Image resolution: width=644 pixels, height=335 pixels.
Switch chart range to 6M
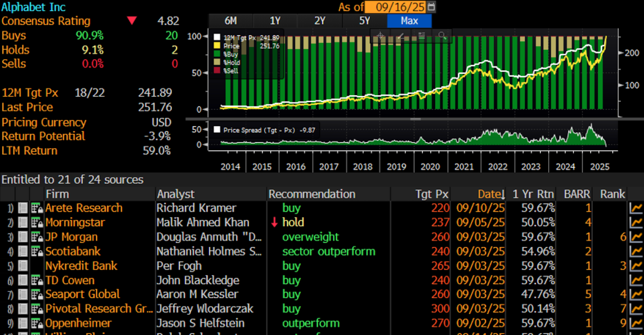231,21
